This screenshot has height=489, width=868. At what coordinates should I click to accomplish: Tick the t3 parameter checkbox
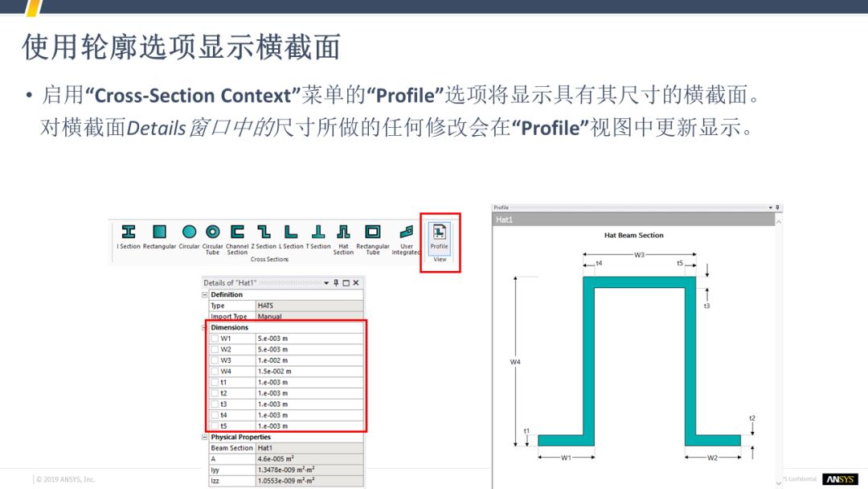pos(215,405)
